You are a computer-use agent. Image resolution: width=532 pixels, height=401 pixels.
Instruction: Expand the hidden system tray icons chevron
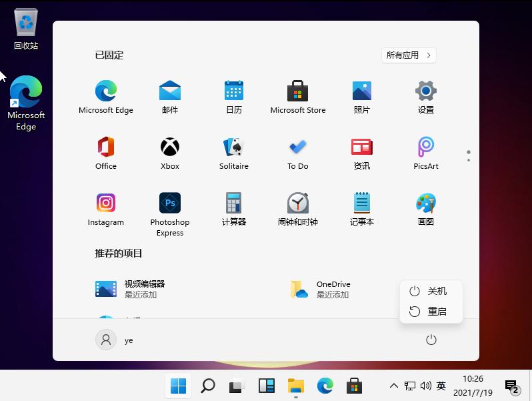(x=394, y=386)
